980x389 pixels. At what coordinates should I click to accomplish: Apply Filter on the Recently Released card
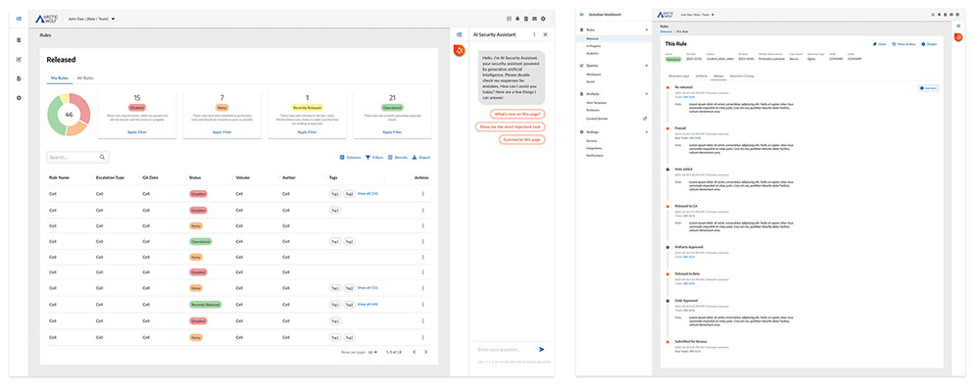point(307,132)
